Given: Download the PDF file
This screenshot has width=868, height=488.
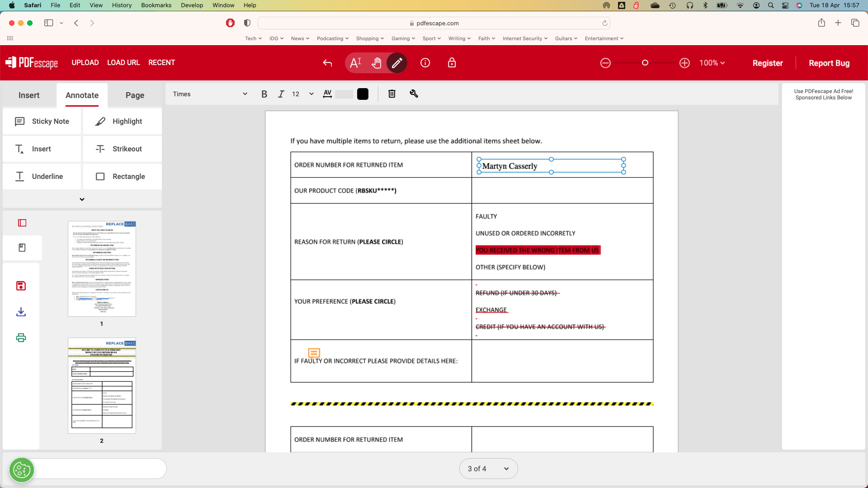Looking at the screenshot, I should [21, 312].
